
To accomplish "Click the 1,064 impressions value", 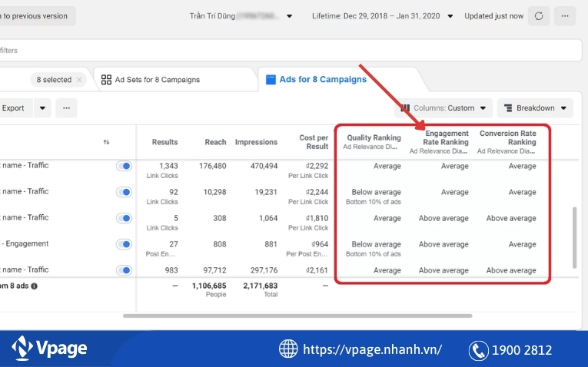I will point(268,218).
